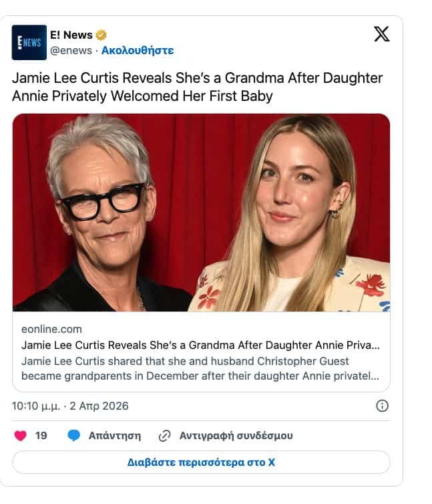432x504 pixels.
Task: Click the like count 19
Action: 41,436
